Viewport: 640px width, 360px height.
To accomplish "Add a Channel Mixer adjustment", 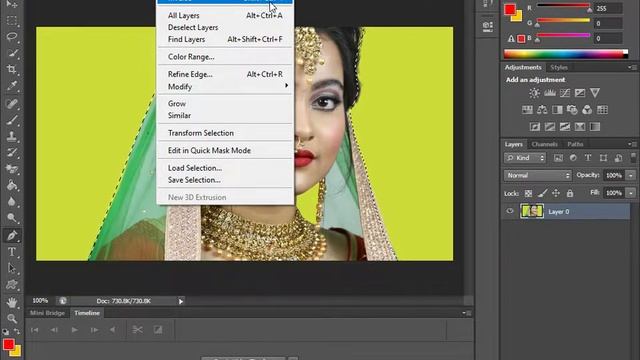I will pos(587,110).
